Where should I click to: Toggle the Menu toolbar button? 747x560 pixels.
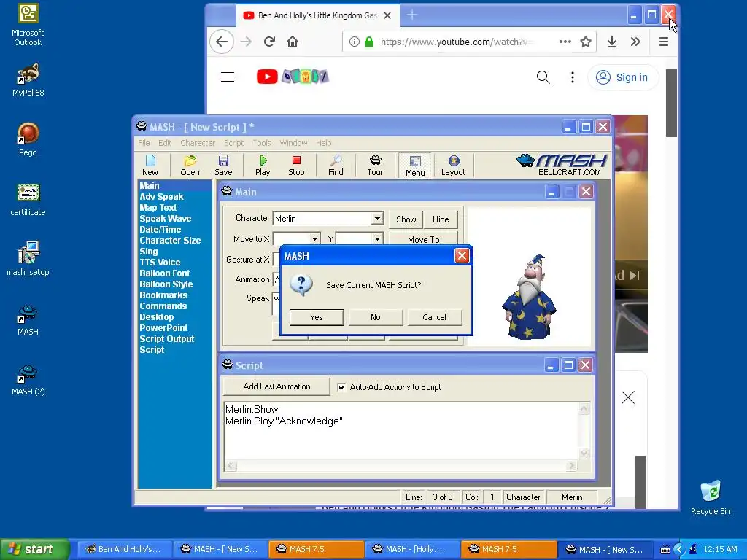coord(415,166)
